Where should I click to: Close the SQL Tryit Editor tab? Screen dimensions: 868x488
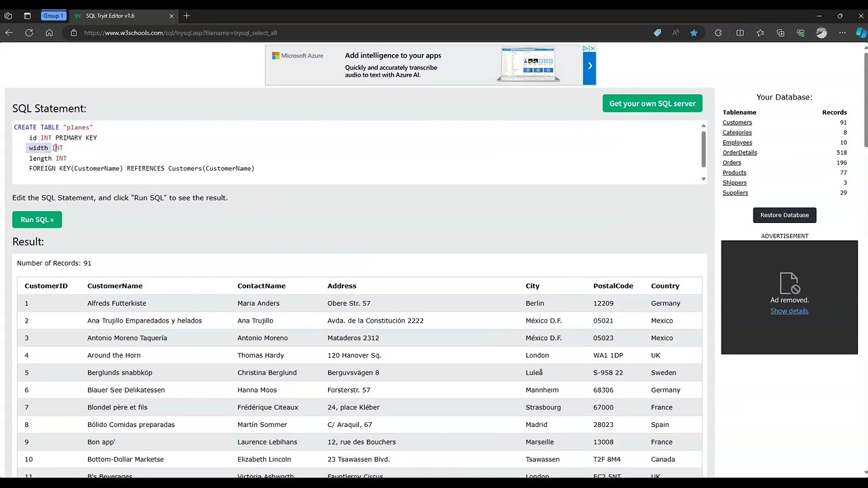point(172,16)
